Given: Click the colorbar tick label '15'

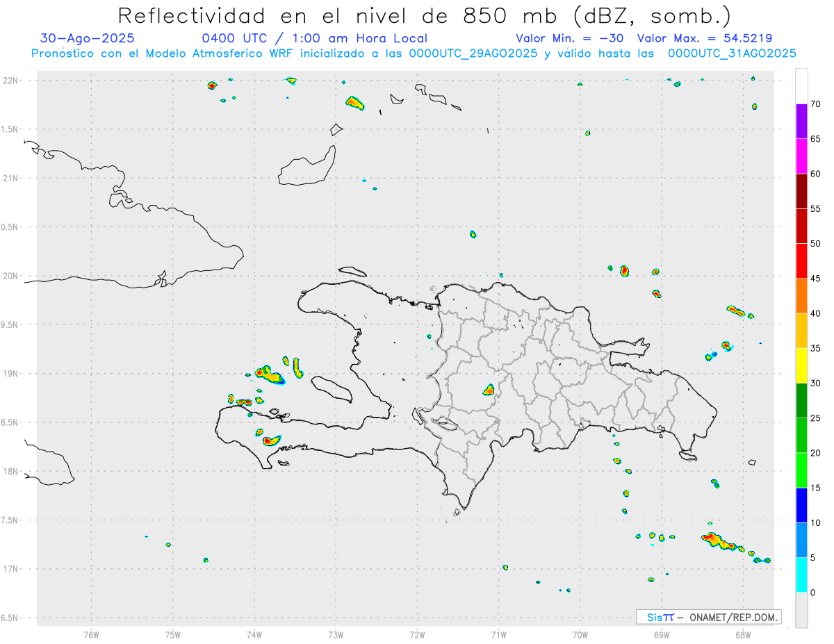Looking at the screenshot, I should 815,488.
